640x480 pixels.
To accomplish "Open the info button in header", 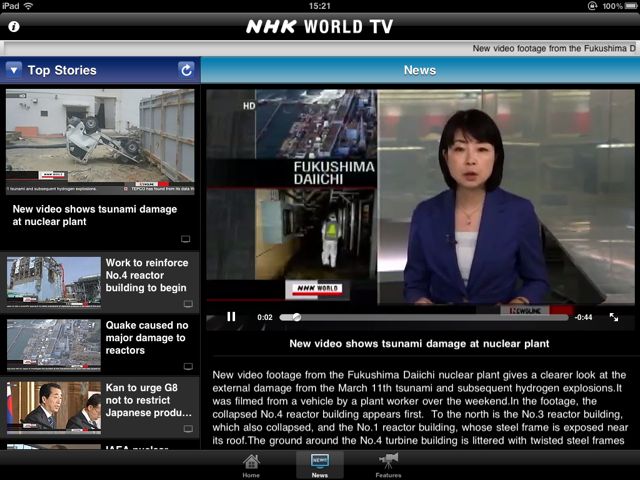I will click(x=14, y=27).
